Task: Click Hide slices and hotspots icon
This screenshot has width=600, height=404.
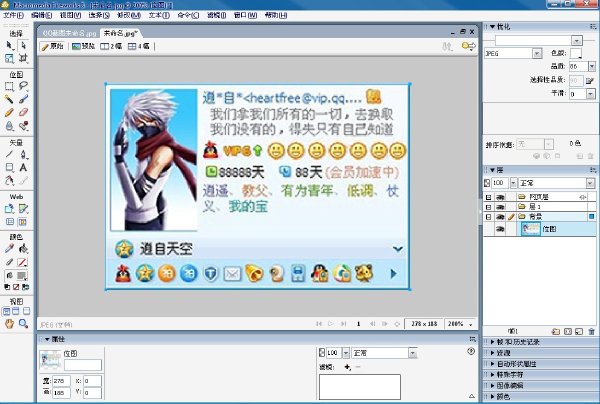Action: (10, 222)
